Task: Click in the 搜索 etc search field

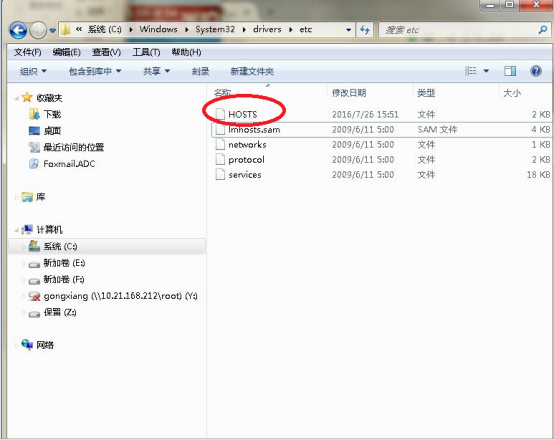Action: [459, 30]
